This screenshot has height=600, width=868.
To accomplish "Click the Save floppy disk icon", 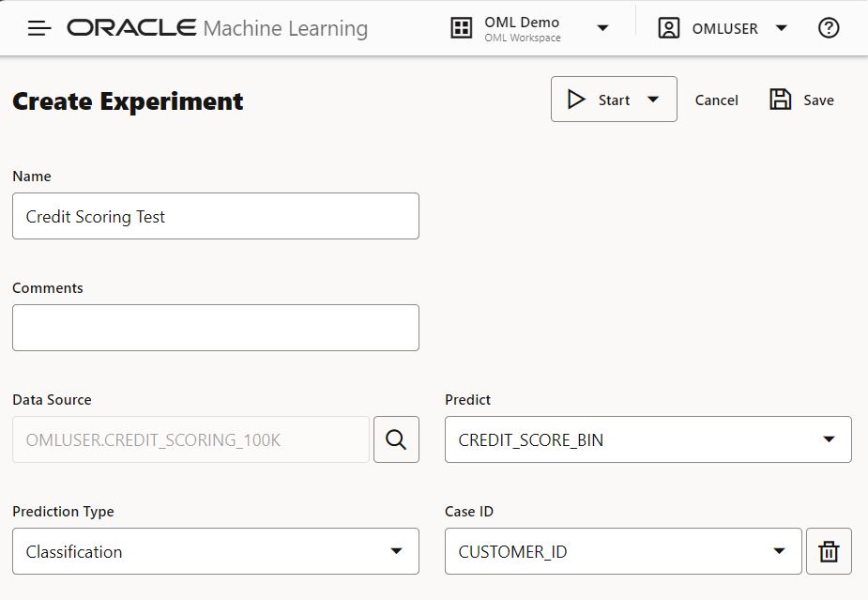I will pyautogui.click(x=780, y=100).
